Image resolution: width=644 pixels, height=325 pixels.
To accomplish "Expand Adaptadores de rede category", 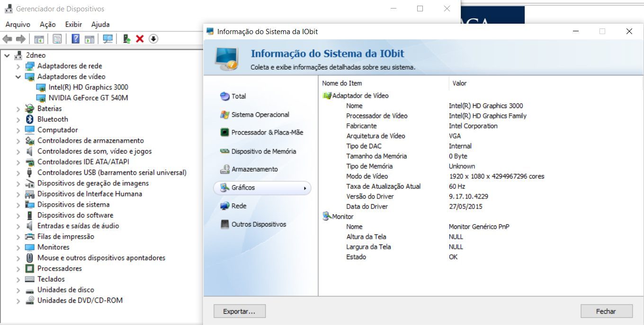I will (x=18, y=66).
